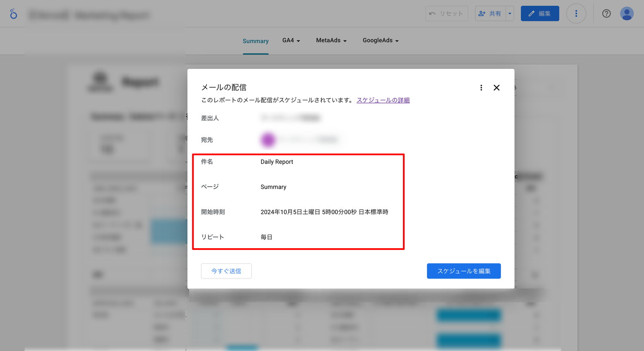Click the スケジュールを編集 button
This screenshot has width=644, height=351.
pos(464,271)
